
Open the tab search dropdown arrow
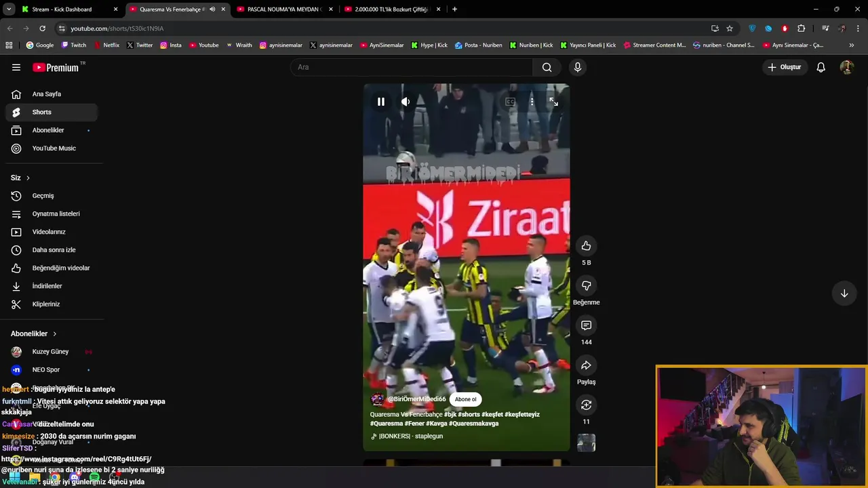(x=9, y=9)
